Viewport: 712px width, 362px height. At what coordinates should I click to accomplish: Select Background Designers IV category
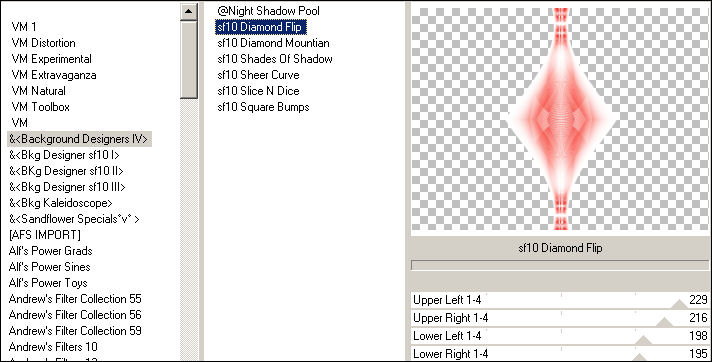79,139
